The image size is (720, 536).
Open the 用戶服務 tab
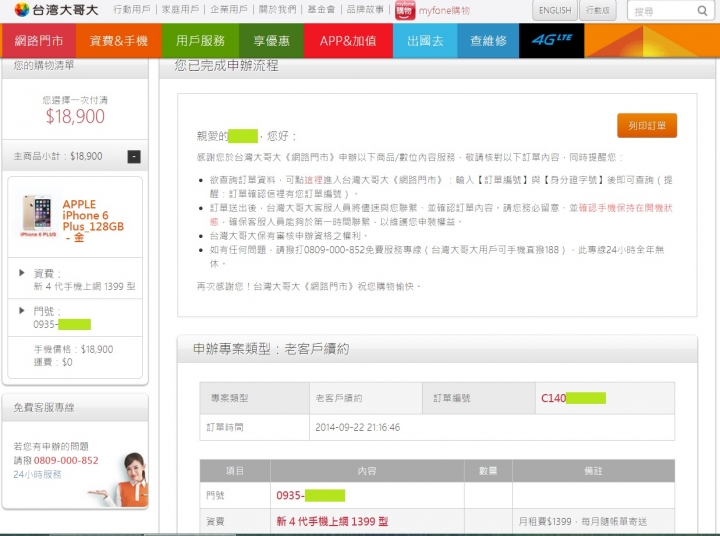(x=200, y=41)
